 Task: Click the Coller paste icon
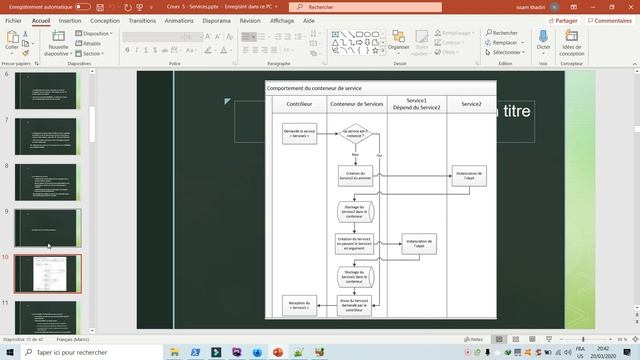[12, 38]
